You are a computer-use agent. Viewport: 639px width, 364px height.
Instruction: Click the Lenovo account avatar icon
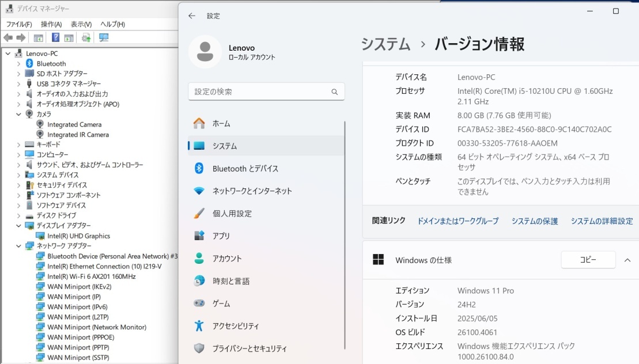205,52
